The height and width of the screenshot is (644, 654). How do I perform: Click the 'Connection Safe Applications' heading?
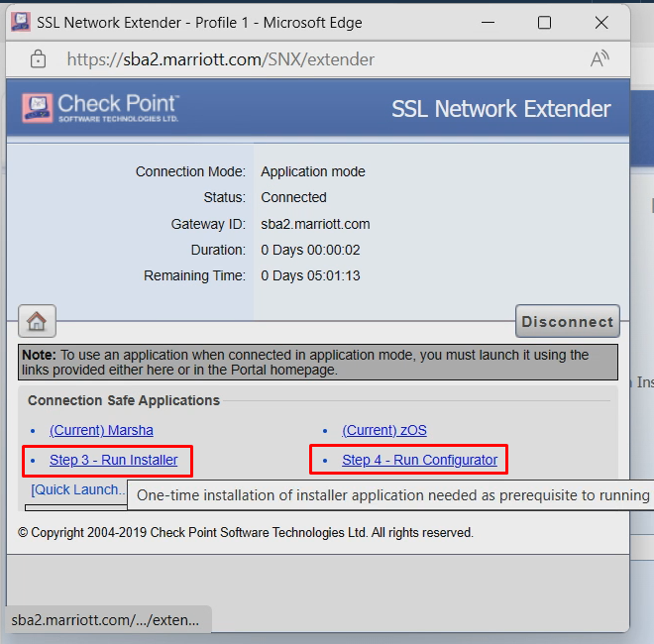click(124, 400)
